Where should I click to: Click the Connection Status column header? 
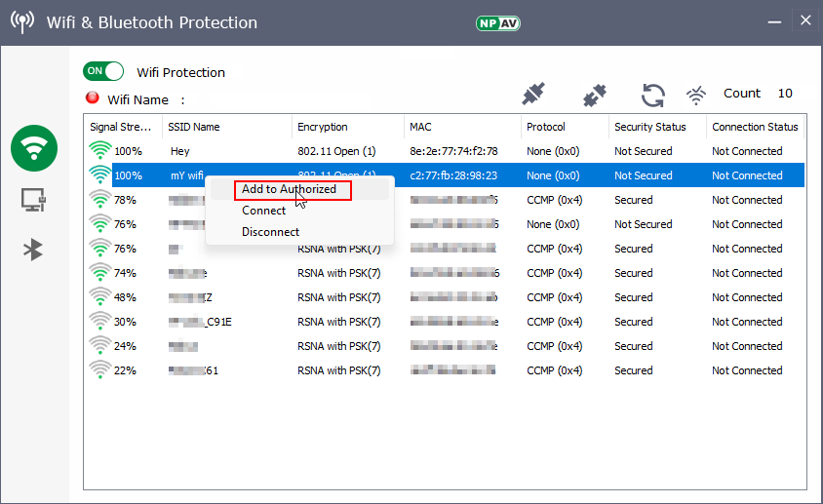tap(755, 127)
